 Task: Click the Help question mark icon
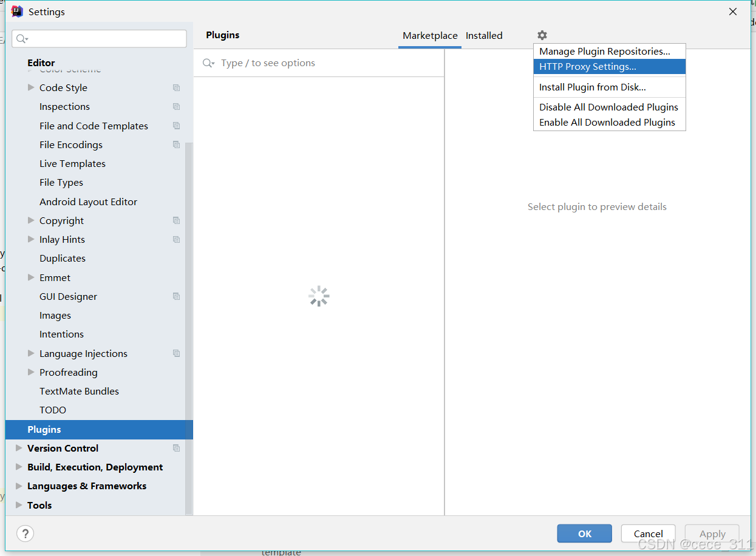pyautogui.click(x=25, y=534)
